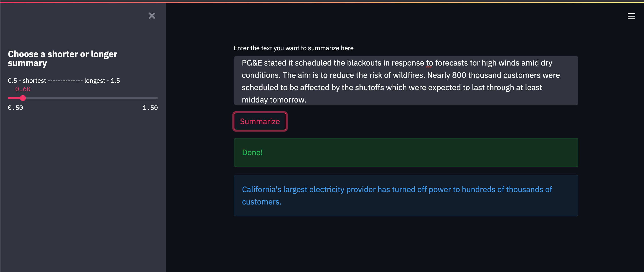The image size is (644, 272).
Task: Click the slider track's far right end
Action: pyautogui.click(x=157, y=98)
